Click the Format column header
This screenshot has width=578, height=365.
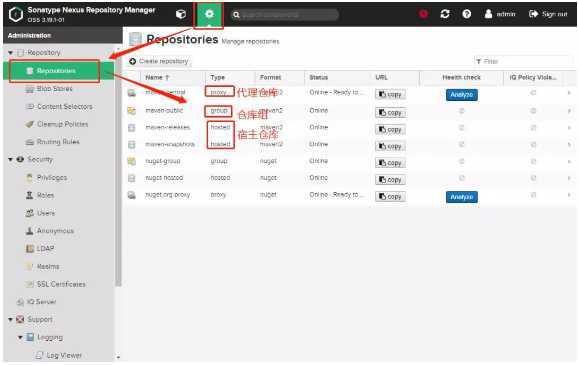pos(270,77)
